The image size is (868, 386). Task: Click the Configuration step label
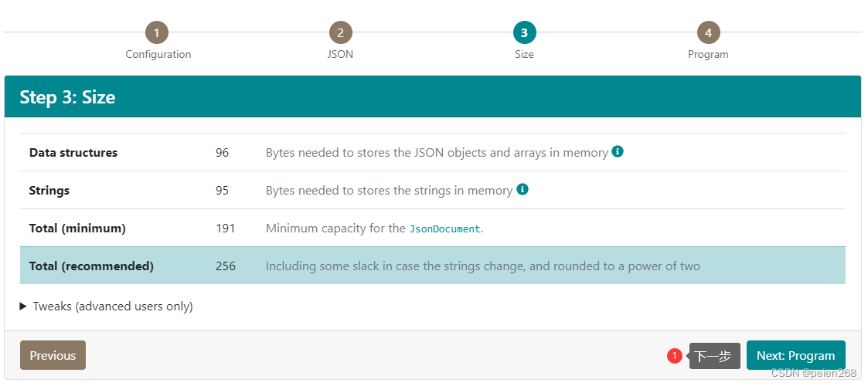(x=158, y=54)
